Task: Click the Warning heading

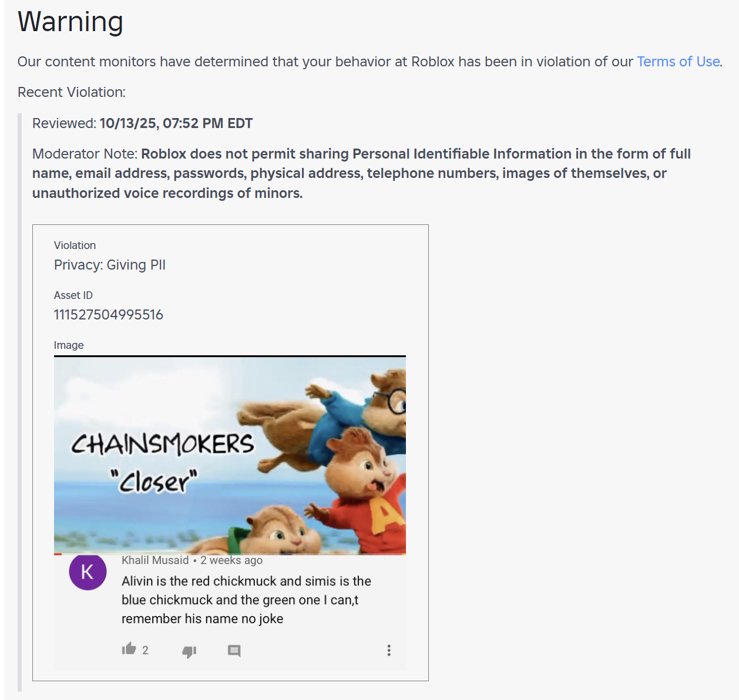Action: click(70, 22)
